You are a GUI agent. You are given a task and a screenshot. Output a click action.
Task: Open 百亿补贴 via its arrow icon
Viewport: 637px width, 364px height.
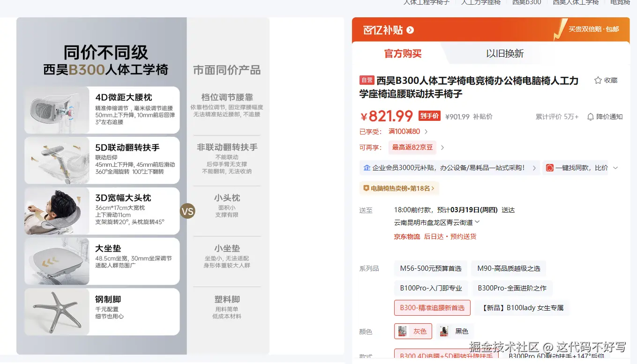(x=411, y=29)
